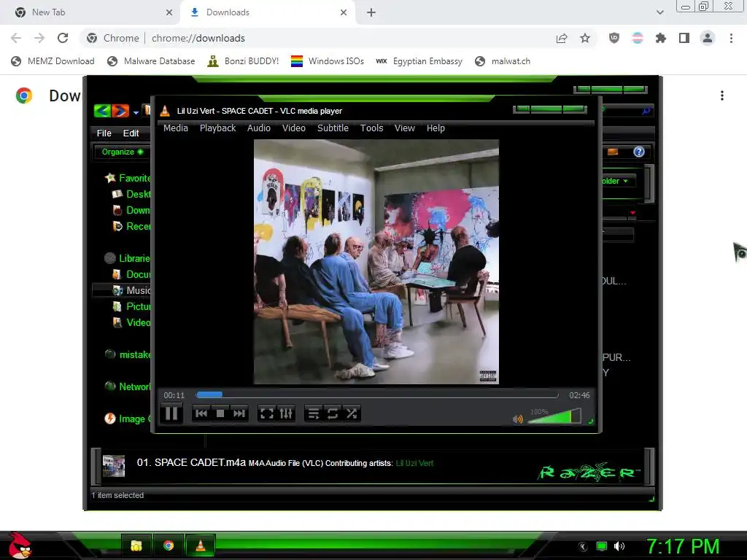747x560 pixels.
Task: Open the Help menu in VLC
Action: click(436, 128)
